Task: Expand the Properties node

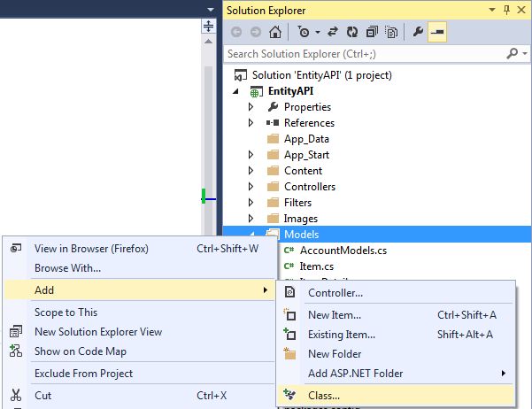Action: (251, 107)
